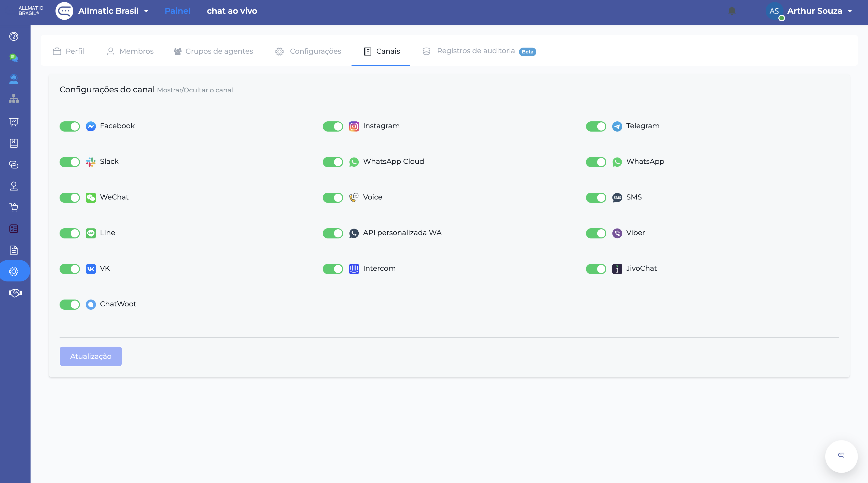The height and width of the screenshot is (483, 868).
Task: Click the Atualização button
Action: [x=91, y=356]
